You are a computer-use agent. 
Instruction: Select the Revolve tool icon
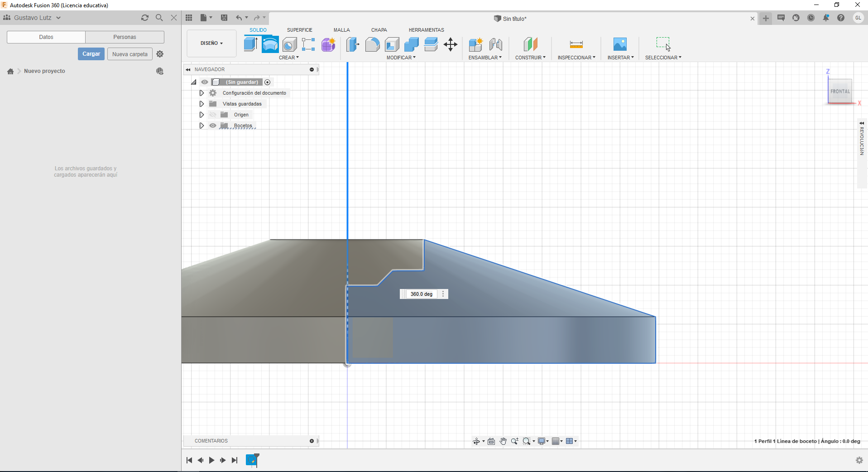pos(270,44)
